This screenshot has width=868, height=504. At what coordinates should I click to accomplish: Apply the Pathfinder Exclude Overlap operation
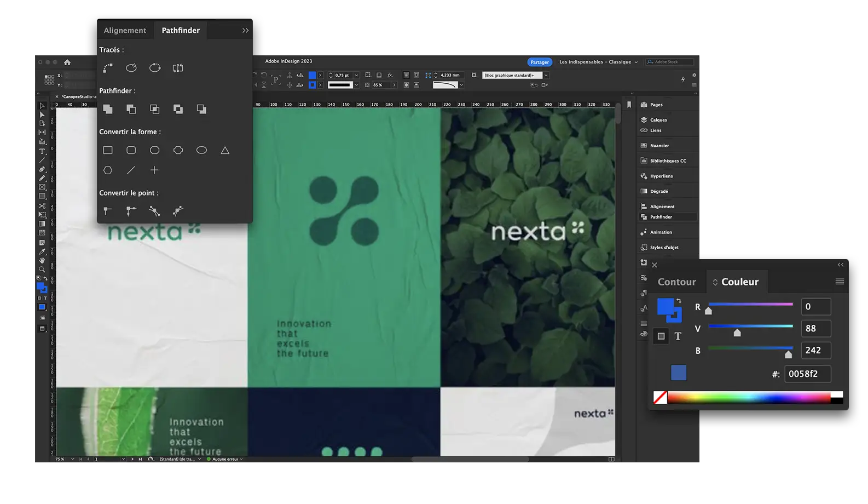point(178,109)
